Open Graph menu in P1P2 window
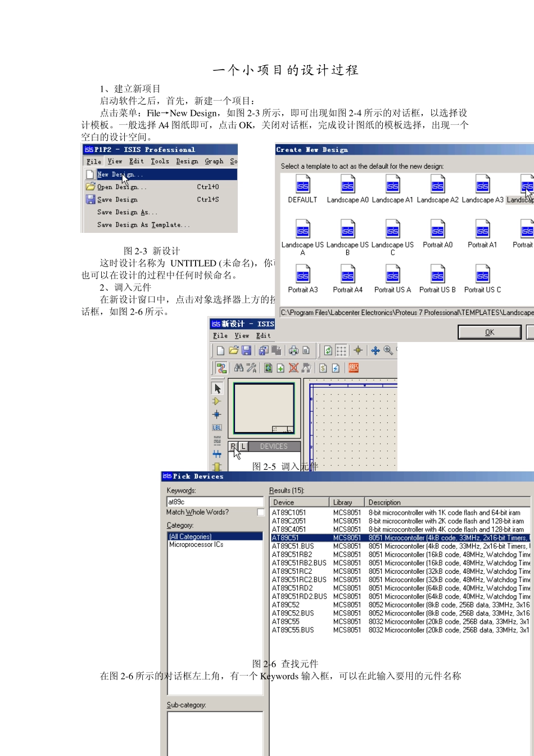Screen dimensions: 534x756 [x=214, y=161]
